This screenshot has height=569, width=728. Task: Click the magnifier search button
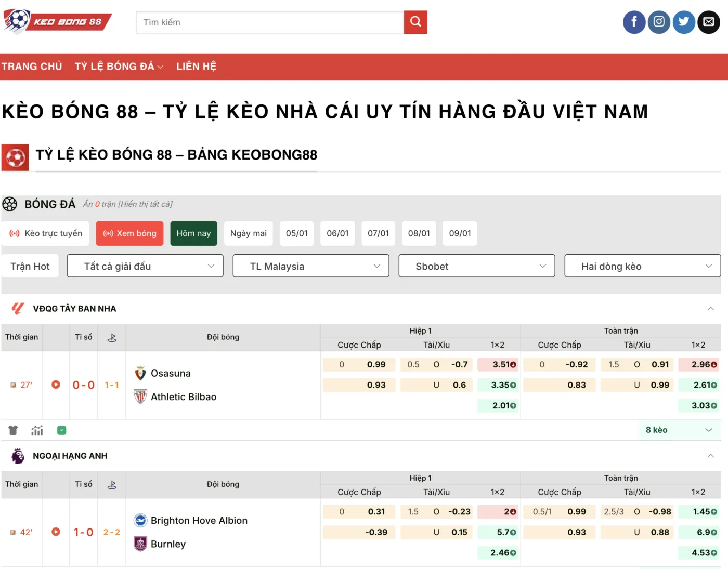point(415,22)
